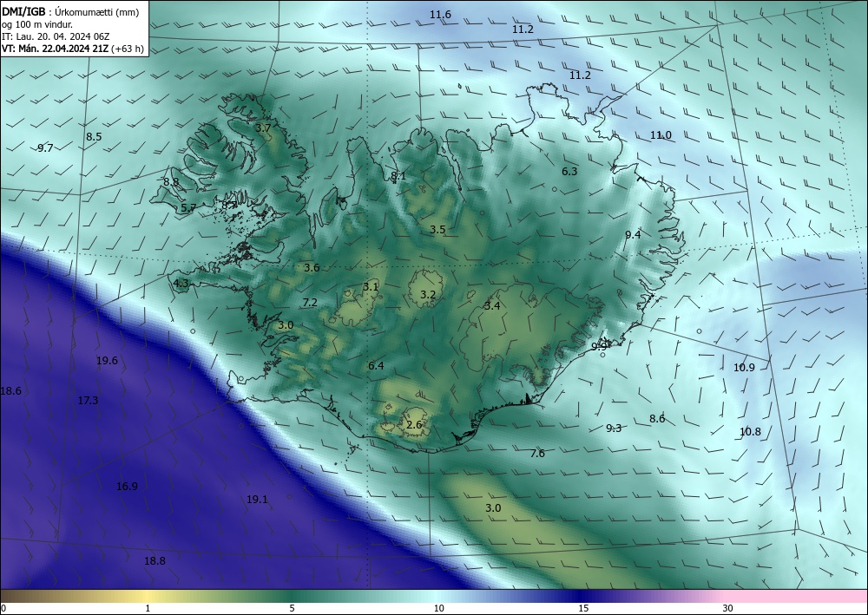The image size is (868, 615).
Task: Click the 5.7 value label
Action: [188, 208]
